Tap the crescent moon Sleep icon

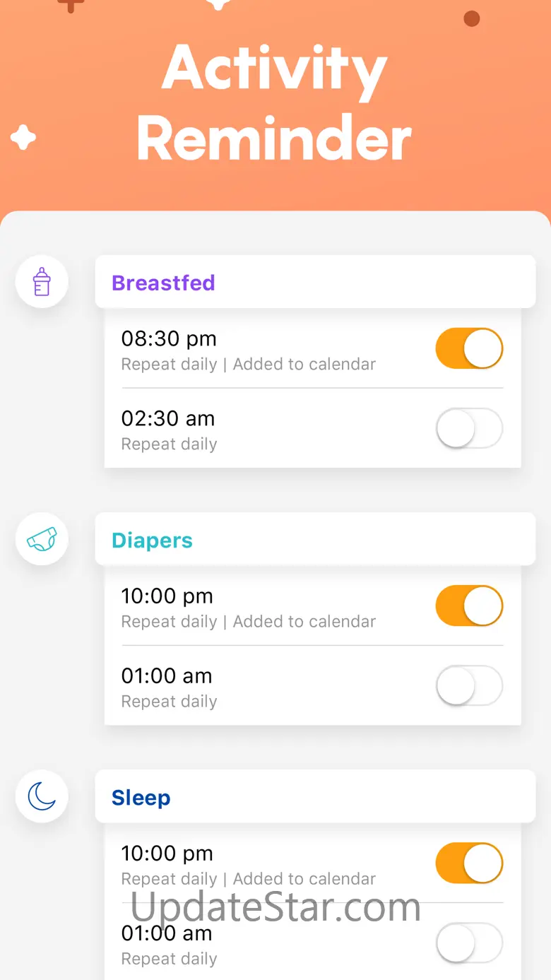coord(42,797)
